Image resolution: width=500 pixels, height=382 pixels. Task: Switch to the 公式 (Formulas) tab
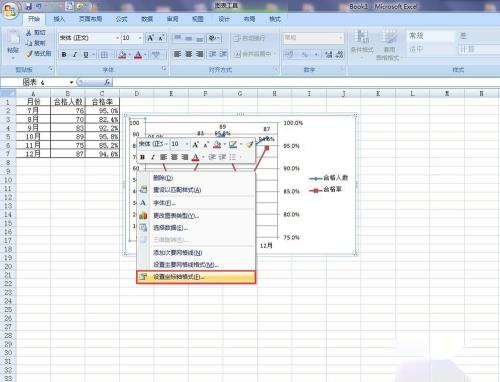[122, 19]
